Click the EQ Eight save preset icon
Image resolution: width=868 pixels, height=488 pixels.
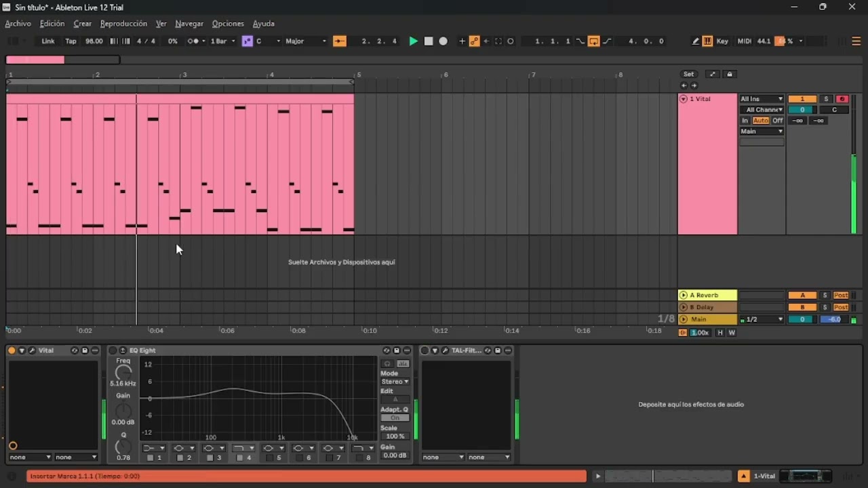coord(397,350)
